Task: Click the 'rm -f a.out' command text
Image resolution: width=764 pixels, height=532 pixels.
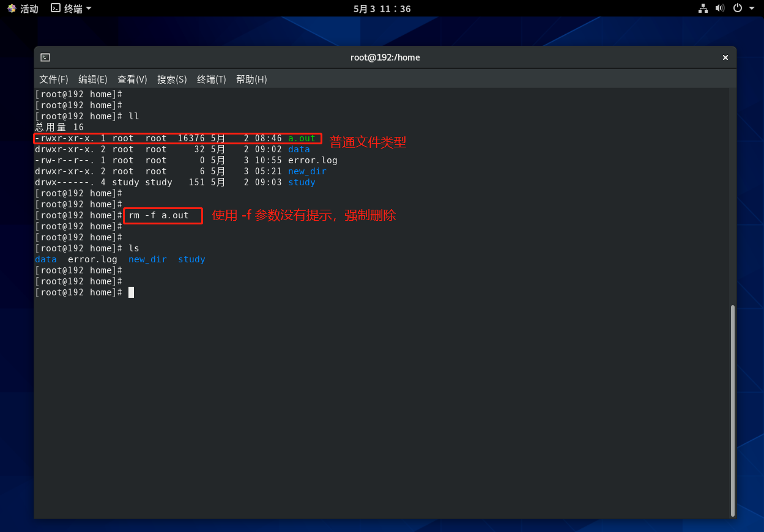Action: [159, 215]
